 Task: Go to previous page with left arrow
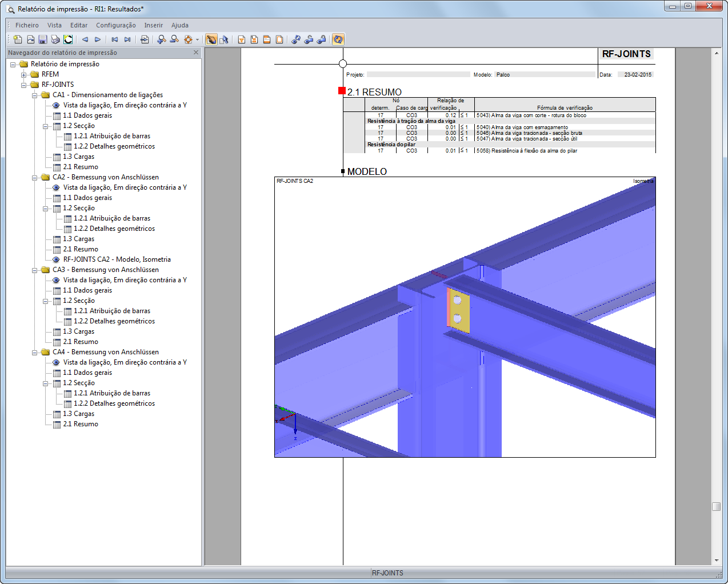[85, 39]
